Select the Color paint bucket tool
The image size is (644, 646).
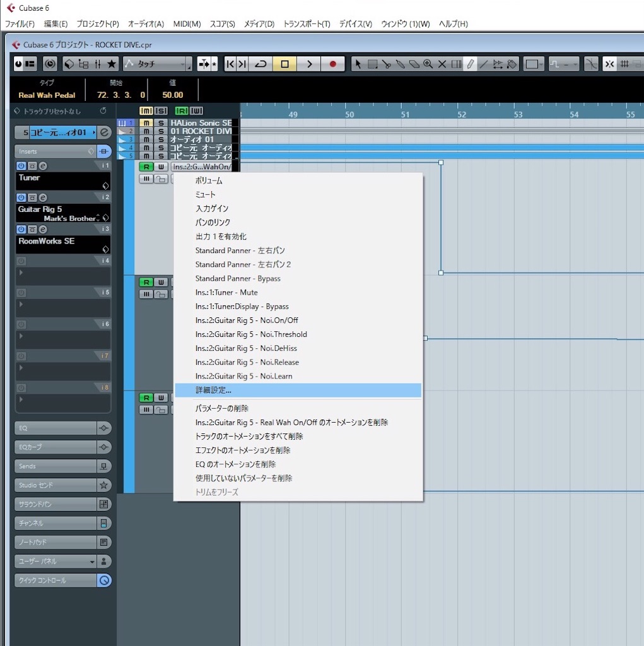pyautogui.click(x=512, y=64)
